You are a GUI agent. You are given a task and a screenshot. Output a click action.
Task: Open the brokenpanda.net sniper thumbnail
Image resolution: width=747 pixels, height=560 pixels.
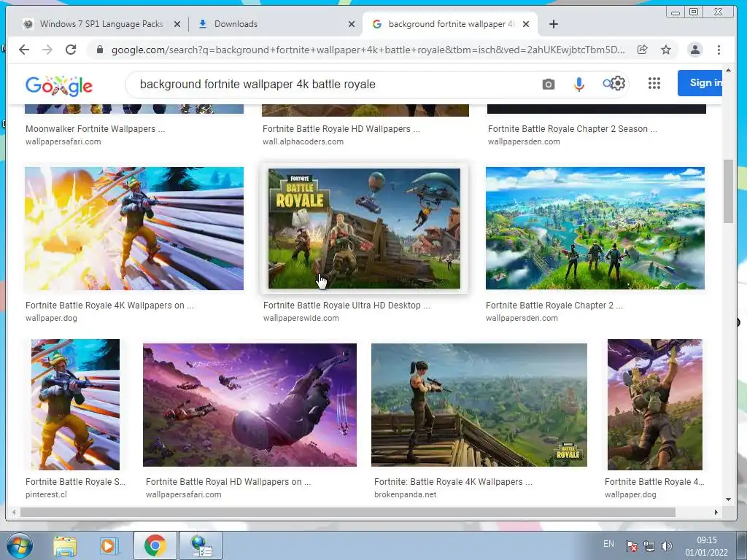coord(479,405)
